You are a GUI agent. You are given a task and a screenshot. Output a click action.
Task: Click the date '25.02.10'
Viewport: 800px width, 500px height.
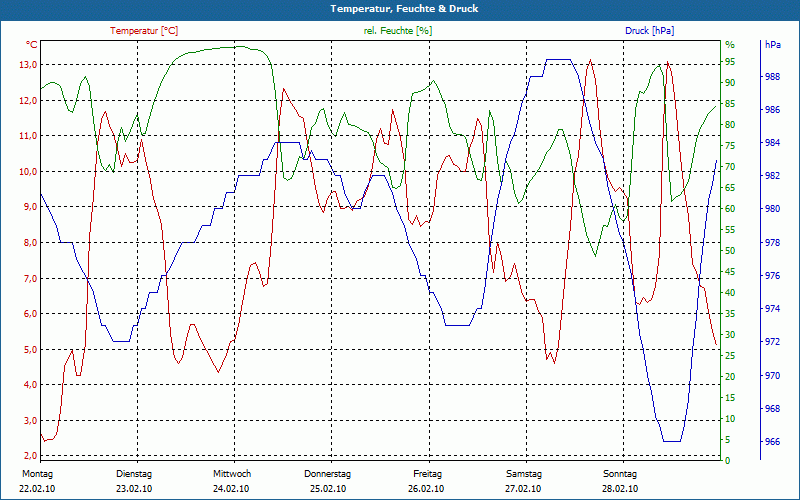[328, 489]
